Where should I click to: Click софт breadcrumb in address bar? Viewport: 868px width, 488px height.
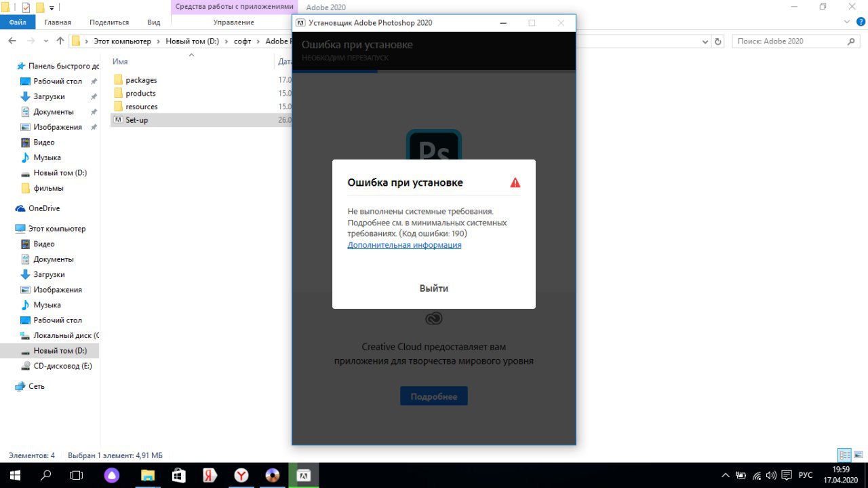[x=242, y=41]
